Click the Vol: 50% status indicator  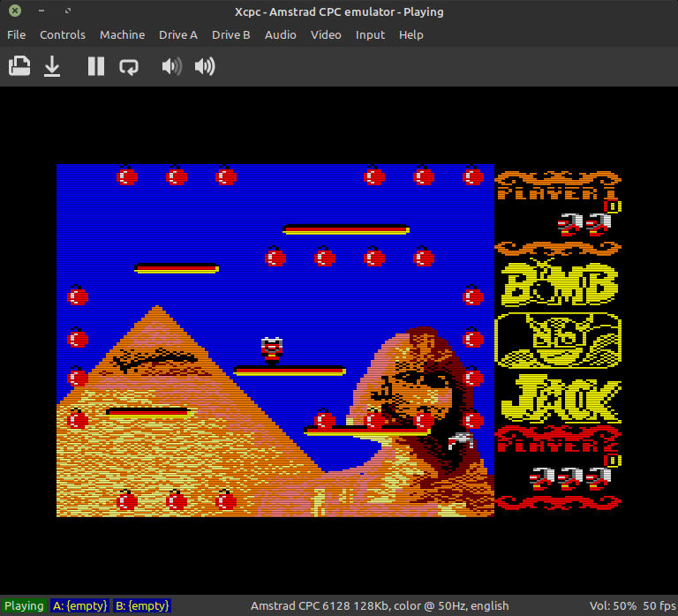point(613,605)
